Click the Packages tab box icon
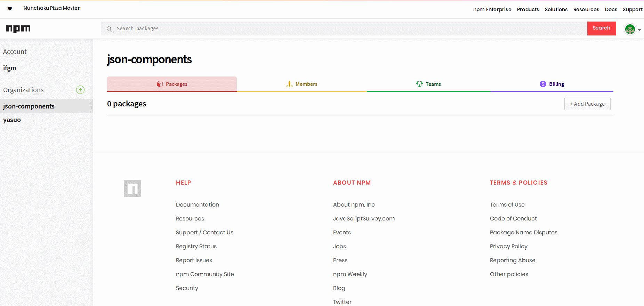This screenshot has height=306, width=644. (160, 84)
